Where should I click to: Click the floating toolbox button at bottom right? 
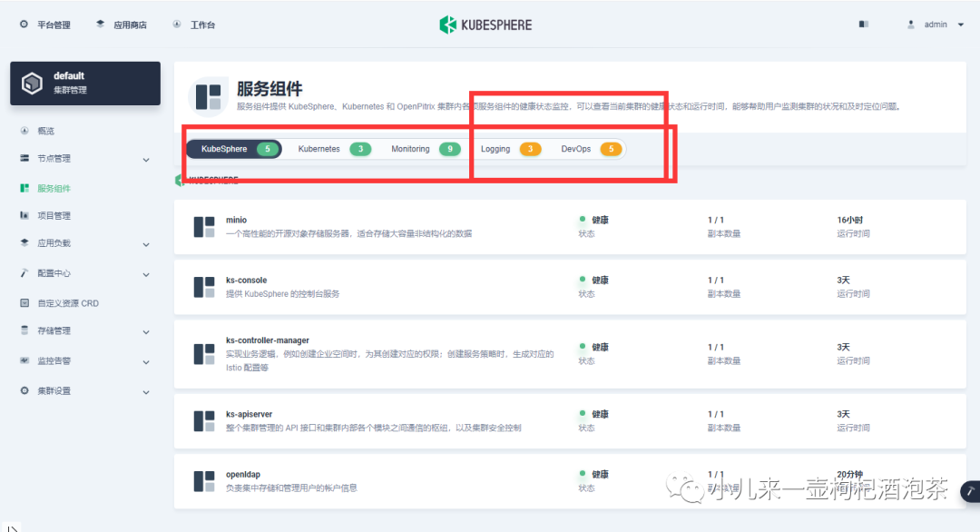click(970, 491)
